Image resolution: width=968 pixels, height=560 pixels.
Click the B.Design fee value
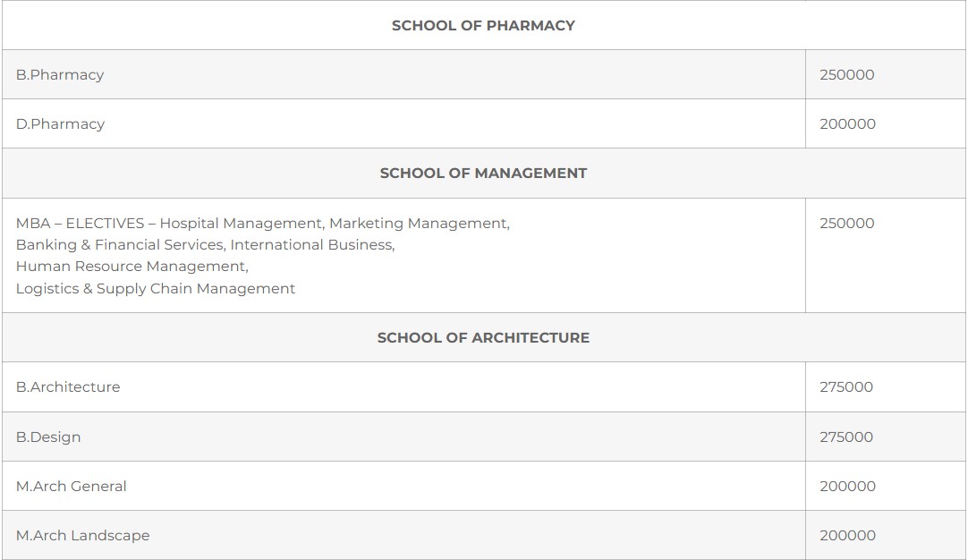coord(846,437)
